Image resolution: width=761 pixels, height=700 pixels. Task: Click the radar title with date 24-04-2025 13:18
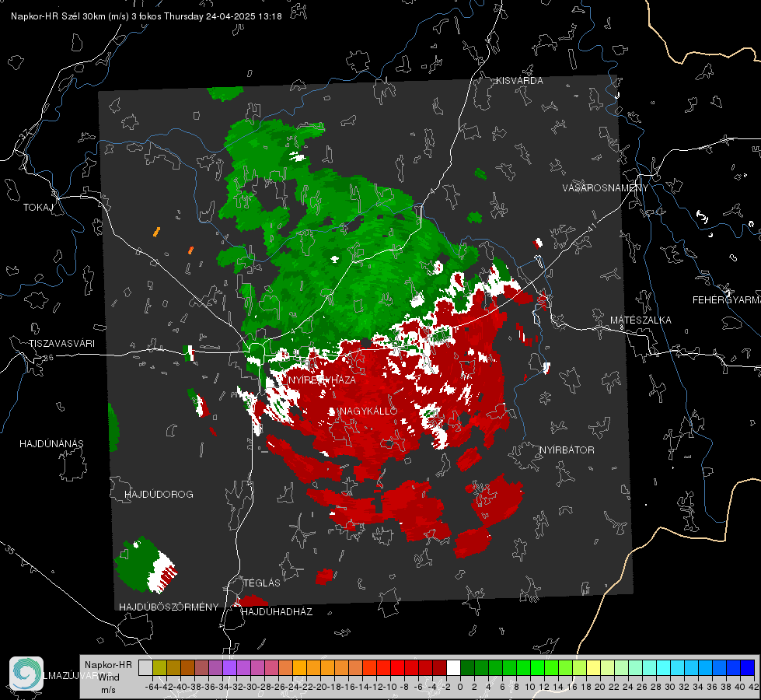(146, 16)
